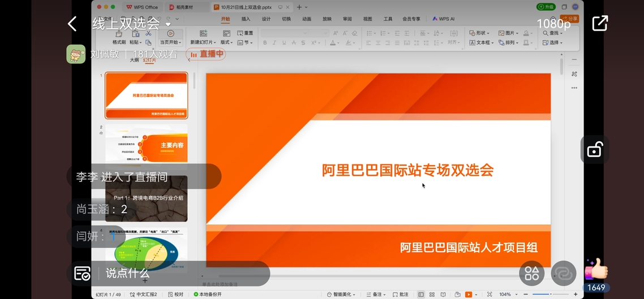Viewport: 644px width, 299px height.
Task: Expand the 新建幻灯片 dropdown
Action: (x=203, y=42)
